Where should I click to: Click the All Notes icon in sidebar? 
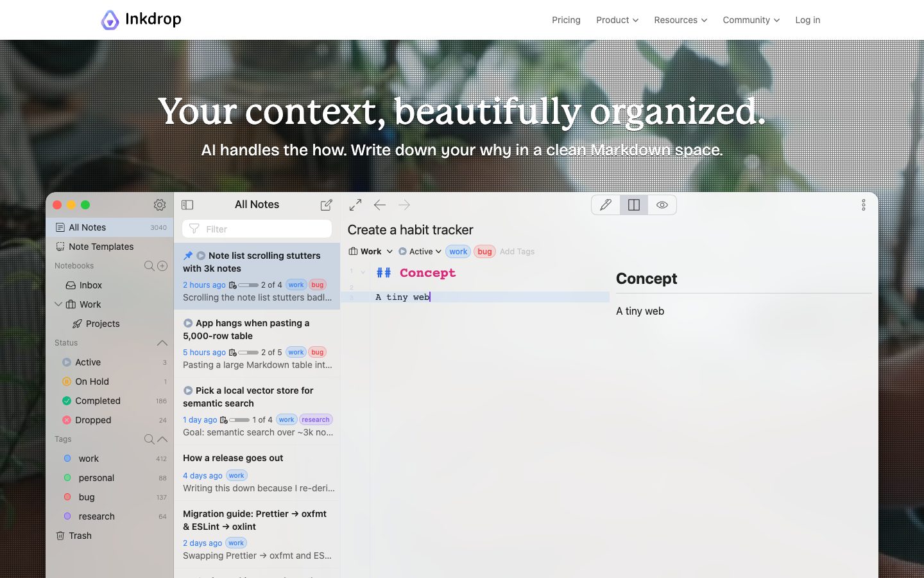coord(60,227)
